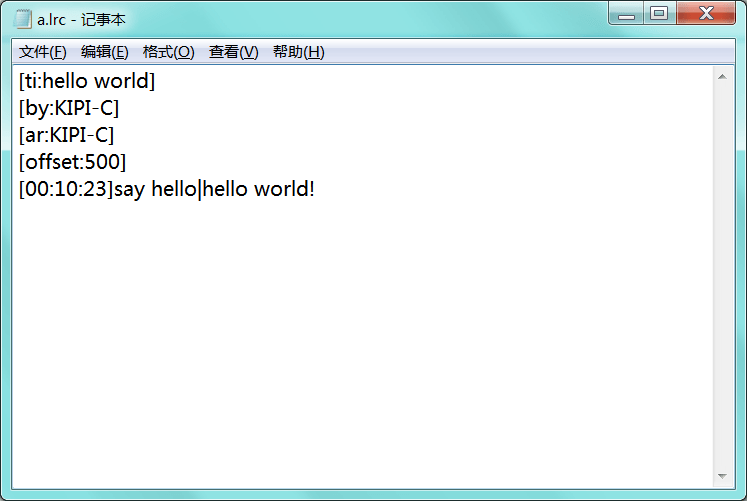Place cursor in the [ar:KIPI-C] line
This screenshot has width=747, height=501.
pos(66,135)
